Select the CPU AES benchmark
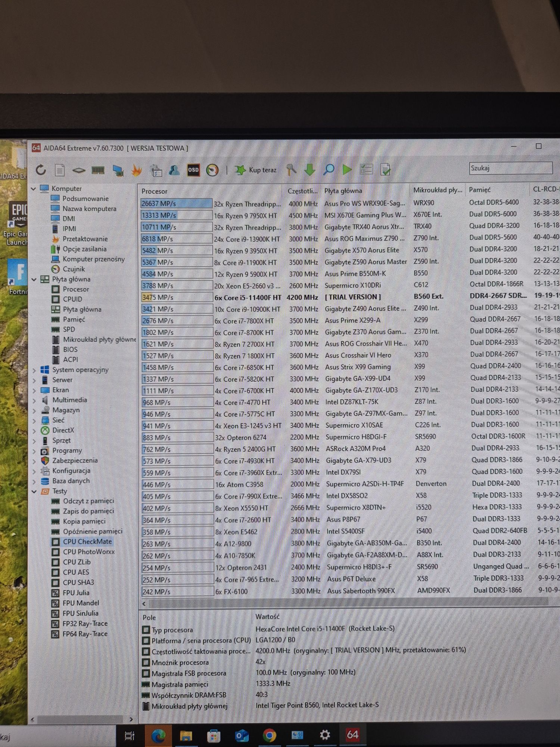This screenshot has width=560, height=747. tap(76, 572)
